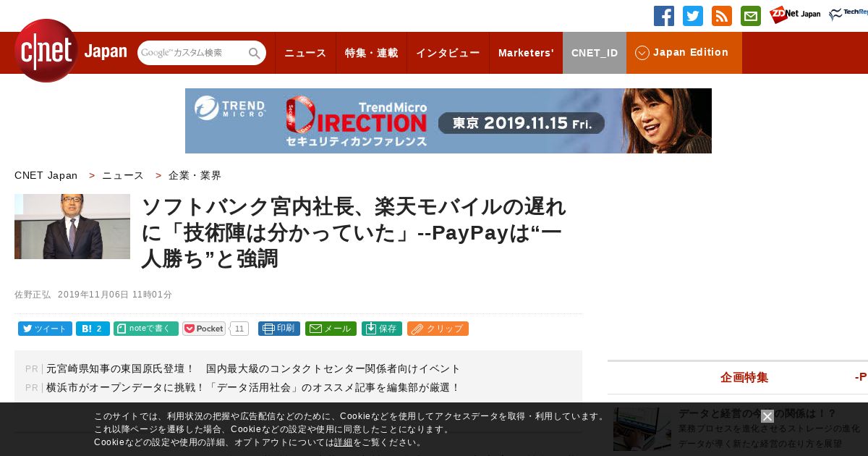
Task: Go to ニュース breadcrumb
Action: click(123, 175)
